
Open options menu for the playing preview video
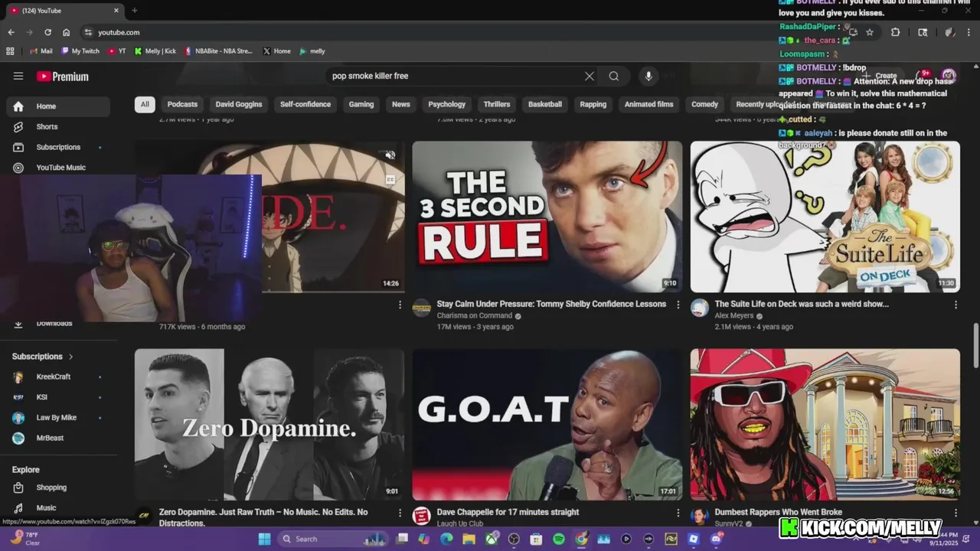[400, 305]
